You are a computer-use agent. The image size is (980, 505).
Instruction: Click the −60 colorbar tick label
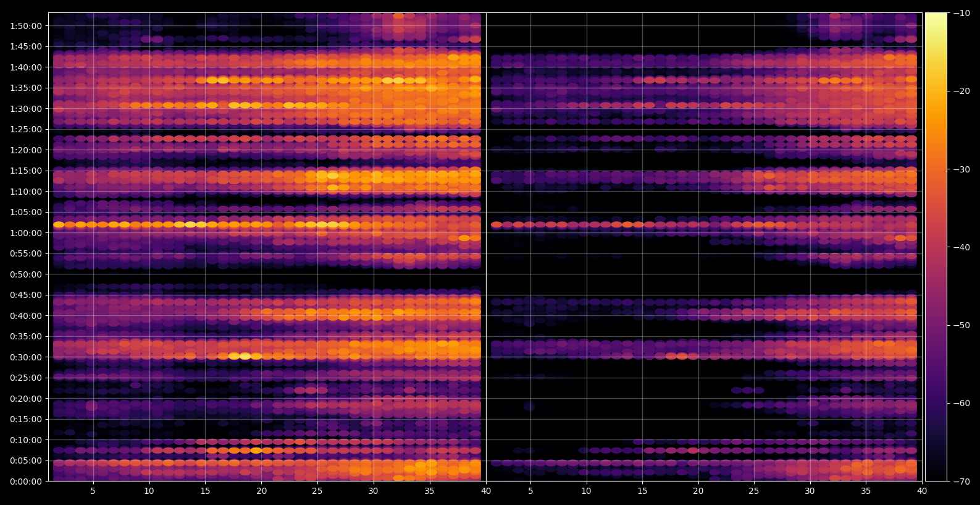tap(961, 403)
